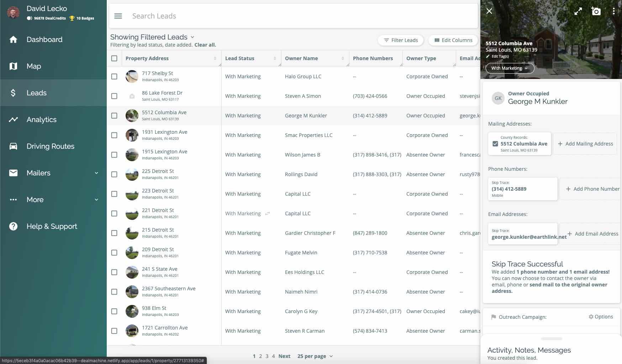
Task: Expand the Showing Filtered Leads dropdown
Action: point(193,37)
